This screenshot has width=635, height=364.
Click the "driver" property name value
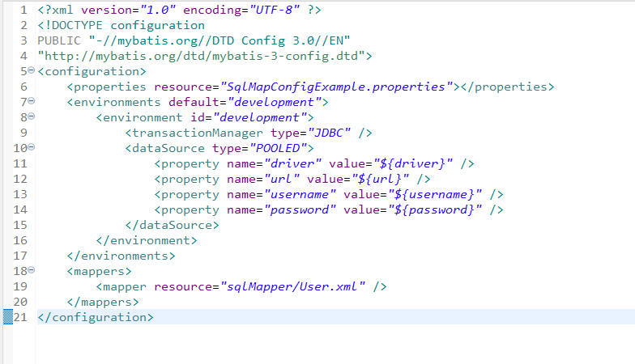293,163
